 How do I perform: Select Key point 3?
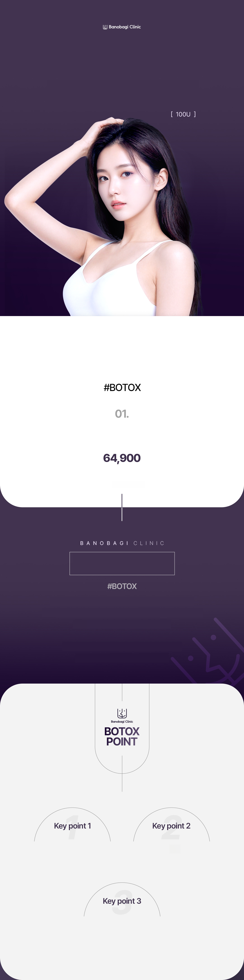point(122,901)
